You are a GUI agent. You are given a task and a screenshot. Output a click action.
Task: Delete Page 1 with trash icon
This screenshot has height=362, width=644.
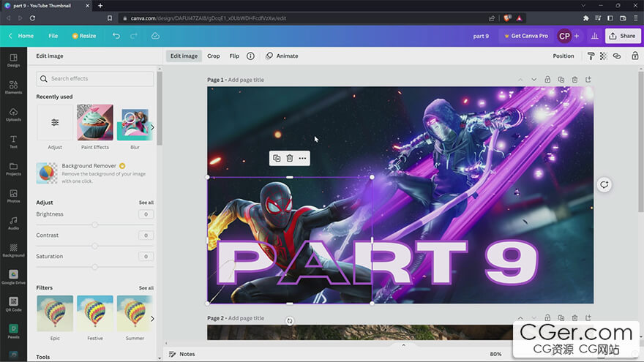coord(574,80)
